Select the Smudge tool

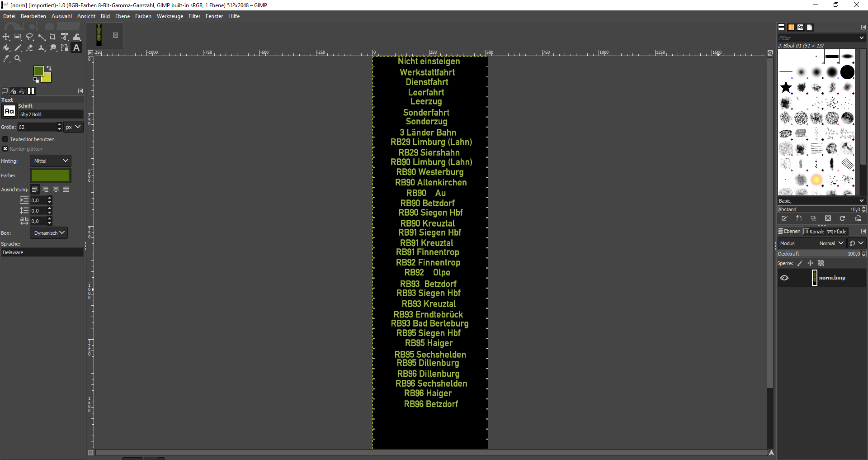point(53,48)
